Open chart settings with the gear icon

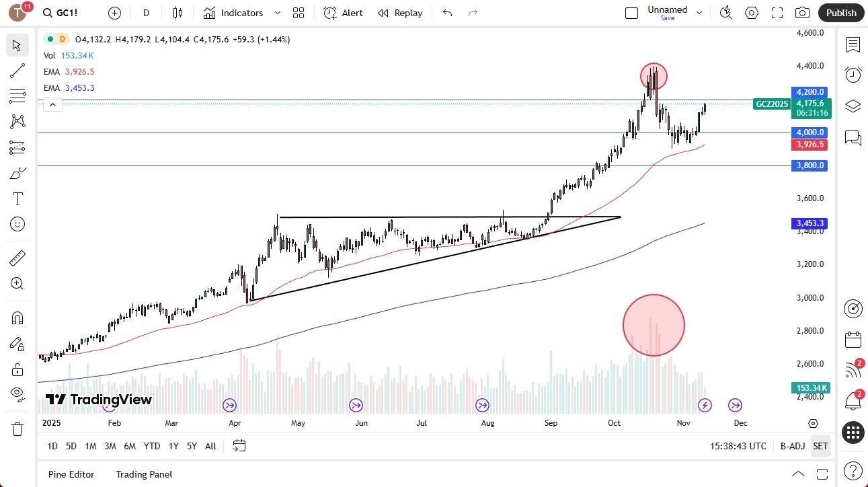751,13
